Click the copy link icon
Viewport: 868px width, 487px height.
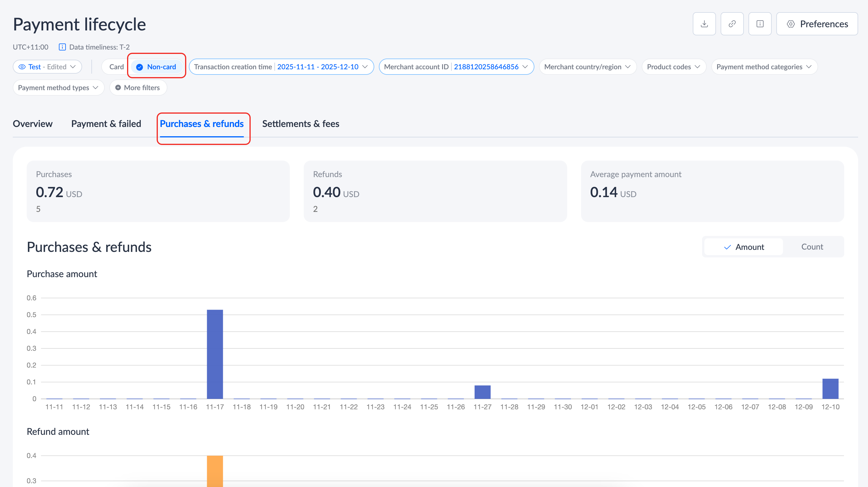pos(732,24)
